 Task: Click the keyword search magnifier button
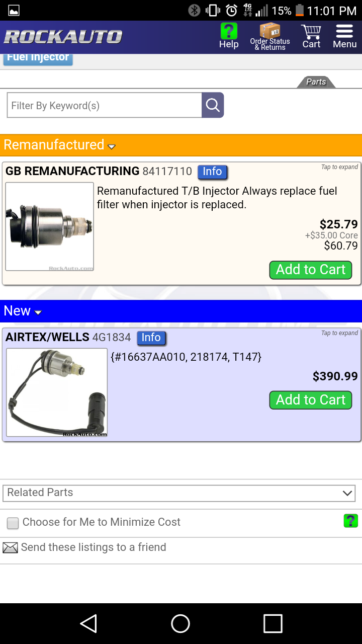pos(213,105)
